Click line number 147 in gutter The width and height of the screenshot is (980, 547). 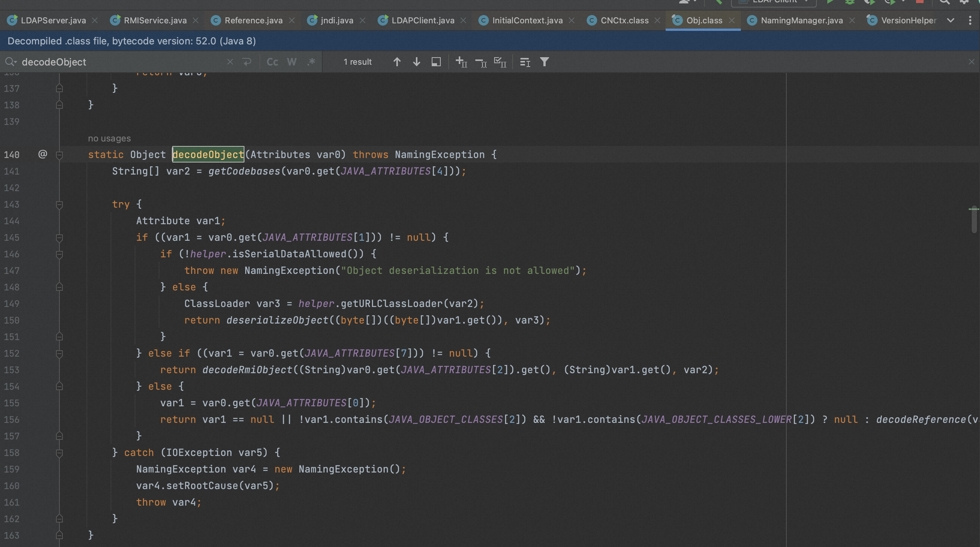[x=12, y=270]
